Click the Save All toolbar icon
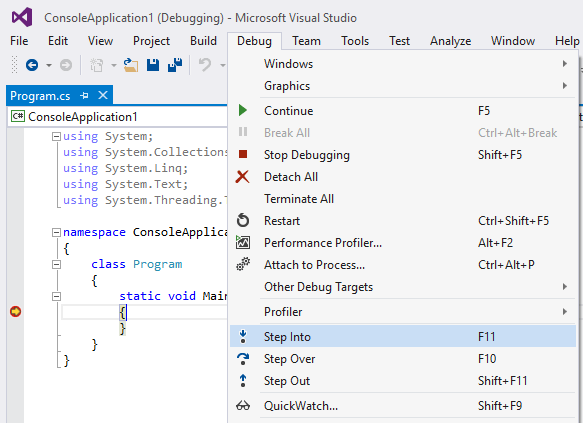The width and height of the screenshot is (583, 423). 175,65
